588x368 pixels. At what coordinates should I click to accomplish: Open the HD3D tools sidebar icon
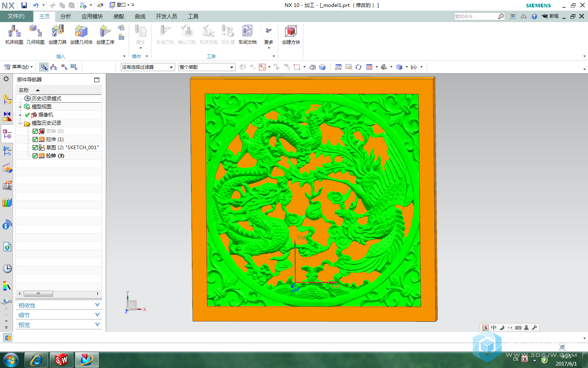7,224
